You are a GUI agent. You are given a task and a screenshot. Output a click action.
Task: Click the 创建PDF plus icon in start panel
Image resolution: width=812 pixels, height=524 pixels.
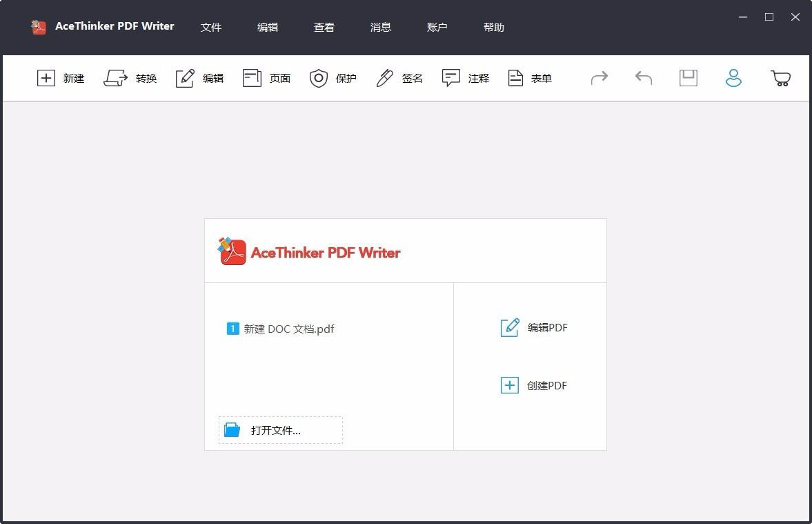click(x=510, y=385)
